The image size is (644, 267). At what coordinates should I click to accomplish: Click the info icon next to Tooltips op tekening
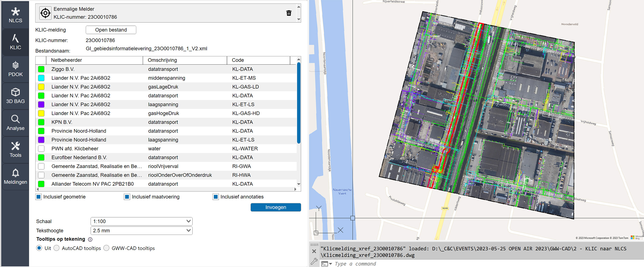(90, 239)
